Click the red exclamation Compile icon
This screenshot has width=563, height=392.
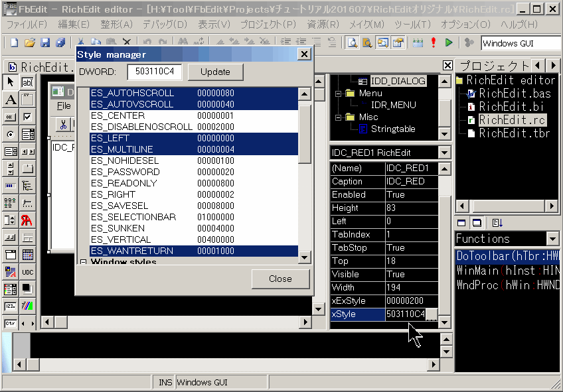433,42
